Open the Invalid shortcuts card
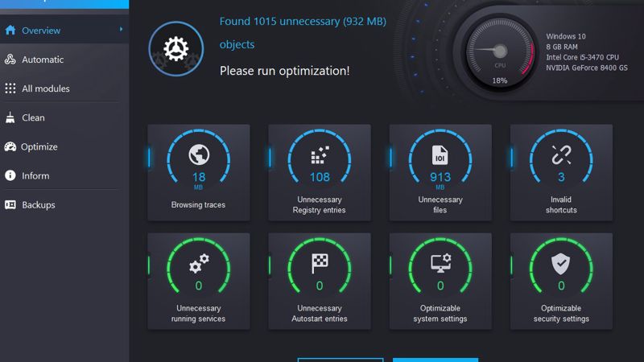Image resolution: width=644 pixels, height=362 pixels. coord(561,172)
